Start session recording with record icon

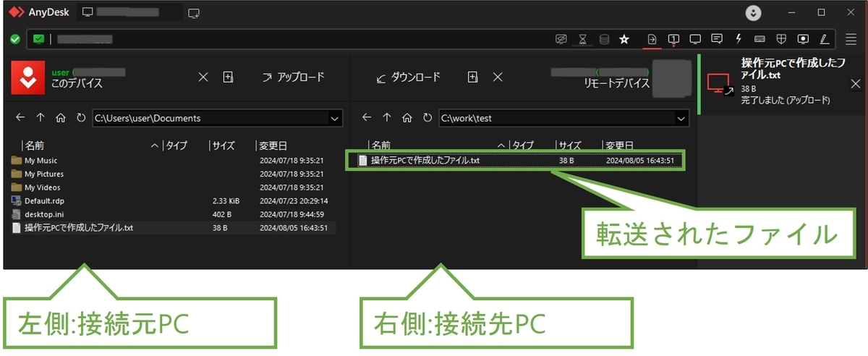[803, 39]
